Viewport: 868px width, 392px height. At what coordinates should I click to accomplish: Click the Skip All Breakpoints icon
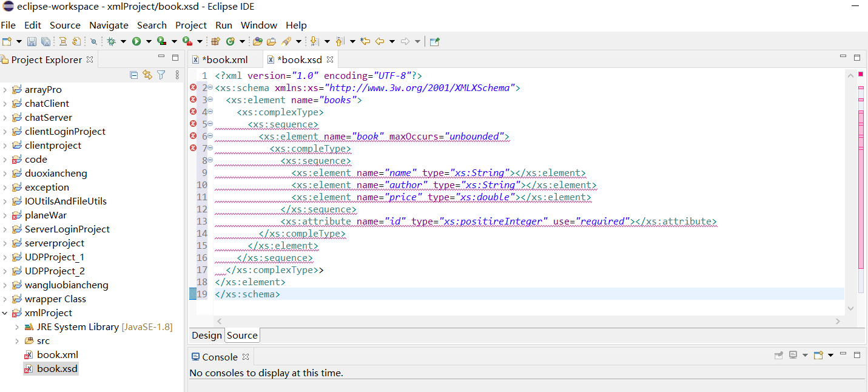point(93,41)
